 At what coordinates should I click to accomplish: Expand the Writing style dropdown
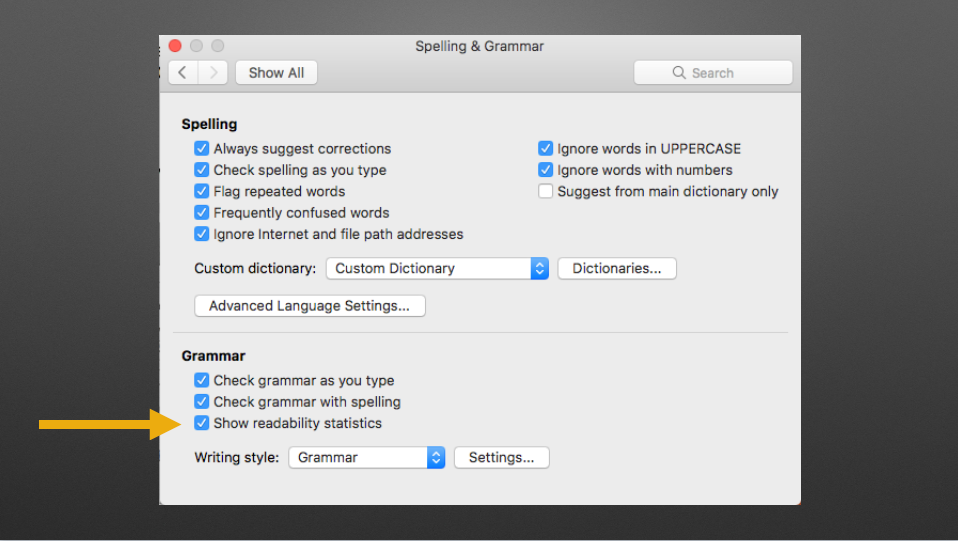(x=366, y=458)
